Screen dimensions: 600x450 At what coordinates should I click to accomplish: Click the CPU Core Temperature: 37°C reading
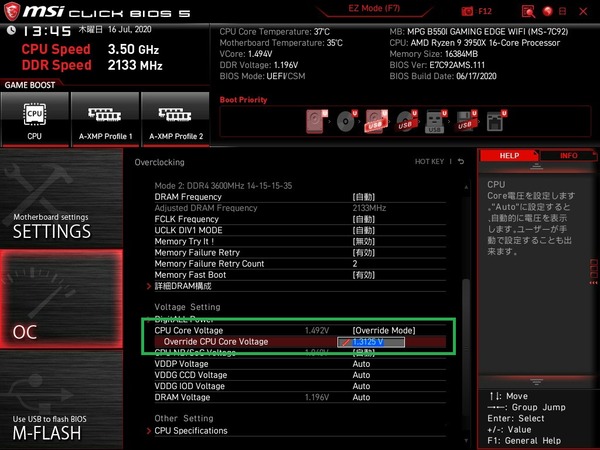click(x=275, y=32)
